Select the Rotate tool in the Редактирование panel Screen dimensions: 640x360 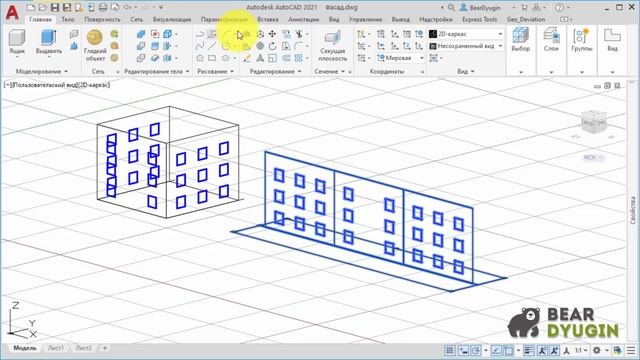[x=272, y=46]
